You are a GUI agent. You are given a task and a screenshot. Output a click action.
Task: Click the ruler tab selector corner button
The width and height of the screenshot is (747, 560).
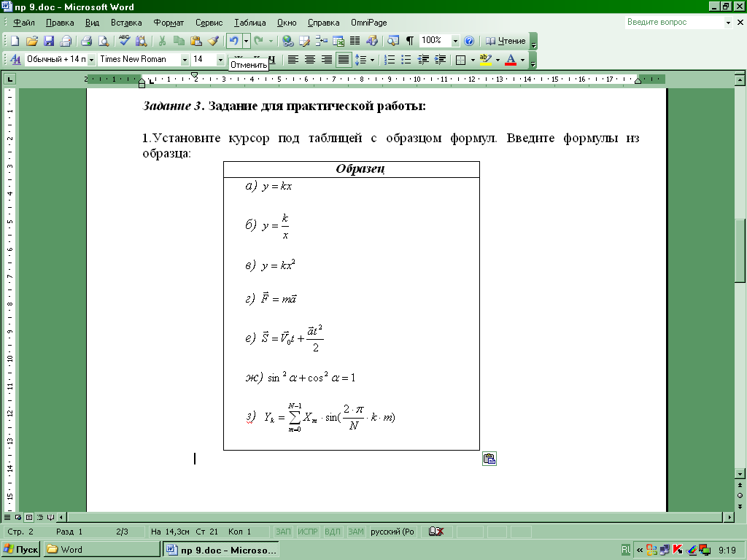(9, 79)
